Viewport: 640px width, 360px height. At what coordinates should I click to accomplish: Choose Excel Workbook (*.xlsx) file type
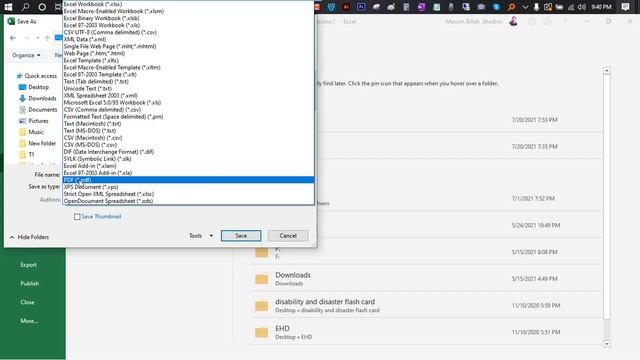click(x=188, y=4)
